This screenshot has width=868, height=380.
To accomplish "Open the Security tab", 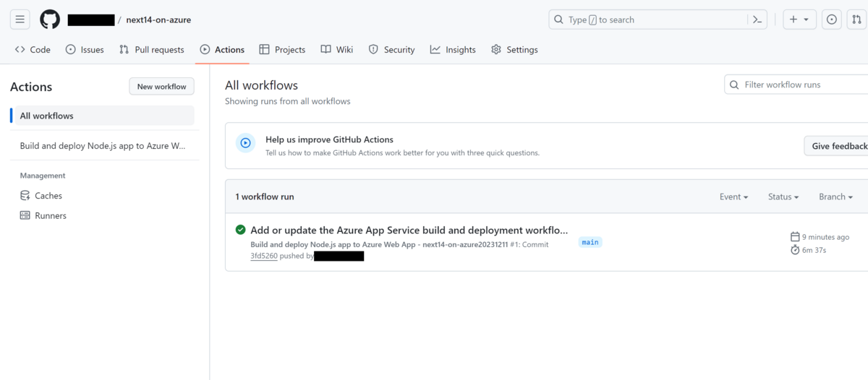I will [x=391, y=49].
